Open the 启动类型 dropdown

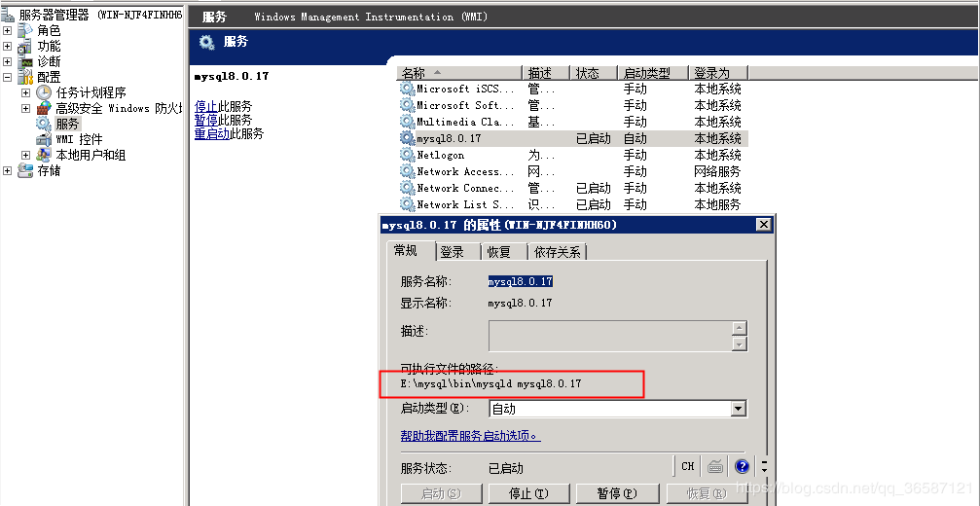[x=739, y=409]
